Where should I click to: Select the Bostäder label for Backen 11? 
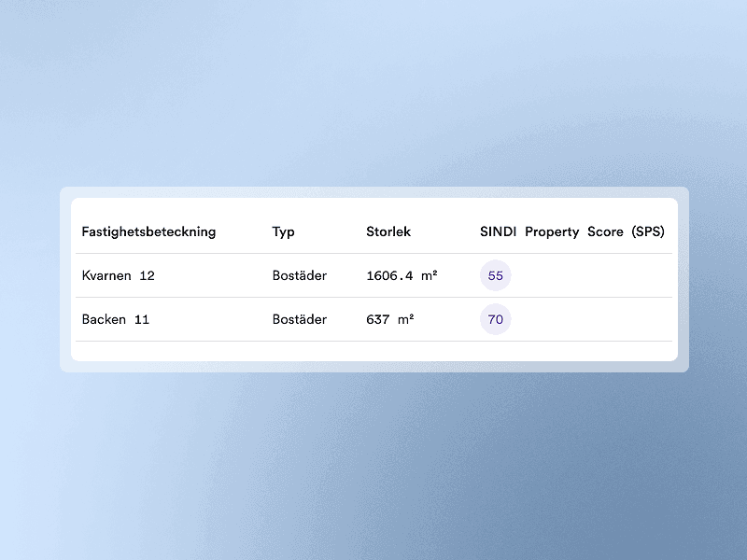[300, 319]
